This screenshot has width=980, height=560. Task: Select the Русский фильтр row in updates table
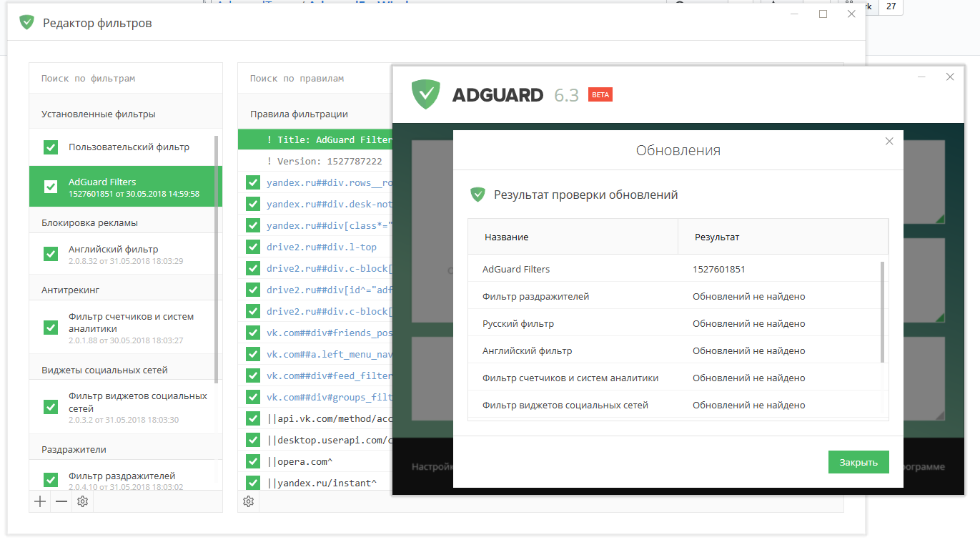click(x=675, y=324)
